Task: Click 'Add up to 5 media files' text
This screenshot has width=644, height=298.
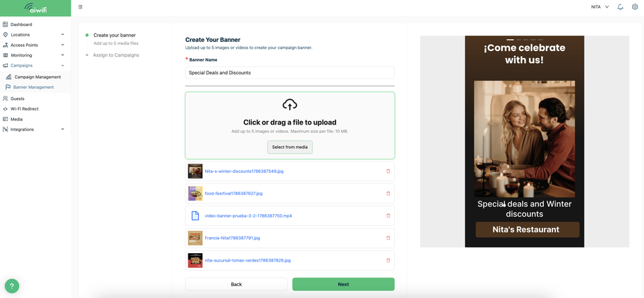Action: click(x=115, y=43)
